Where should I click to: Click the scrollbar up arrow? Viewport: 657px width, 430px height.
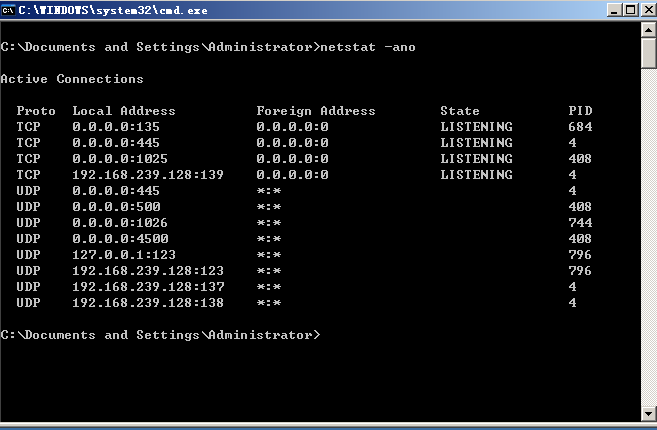pos(648,27)
